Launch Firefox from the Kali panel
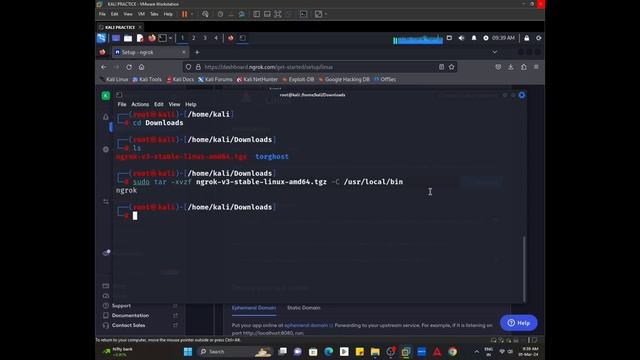Viewport: 640px width, 360px height. (x=151, y=38)
